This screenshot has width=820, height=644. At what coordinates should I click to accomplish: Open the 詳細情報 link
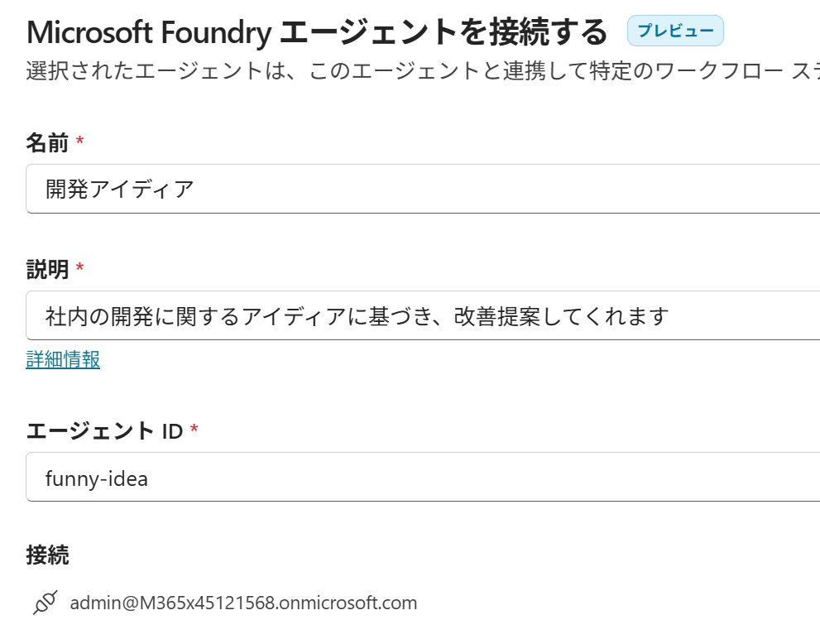coord(63,359)
